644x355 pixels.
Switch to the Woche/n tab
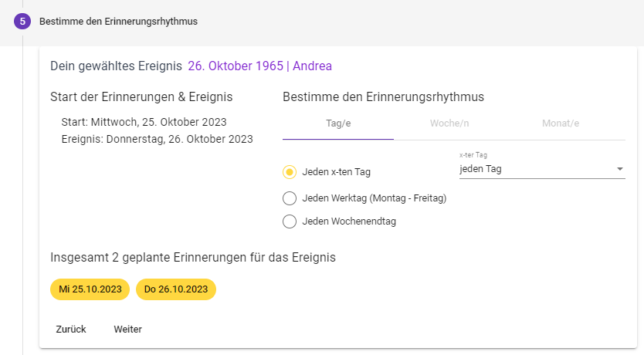449,123
